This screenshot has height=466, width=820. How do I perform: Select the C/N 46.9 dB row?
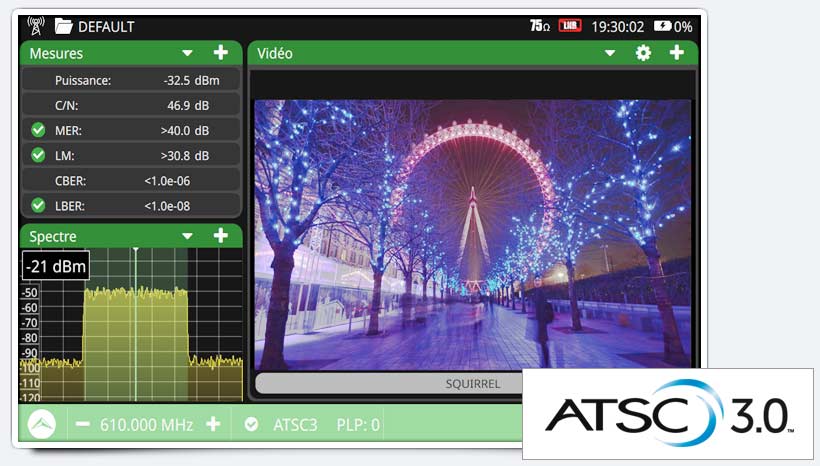click(x=131, y=106)
